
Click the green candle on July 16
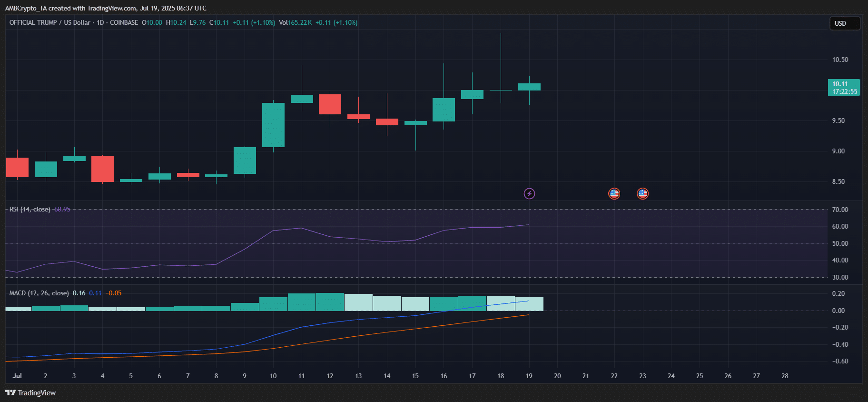tap(444, 110)
